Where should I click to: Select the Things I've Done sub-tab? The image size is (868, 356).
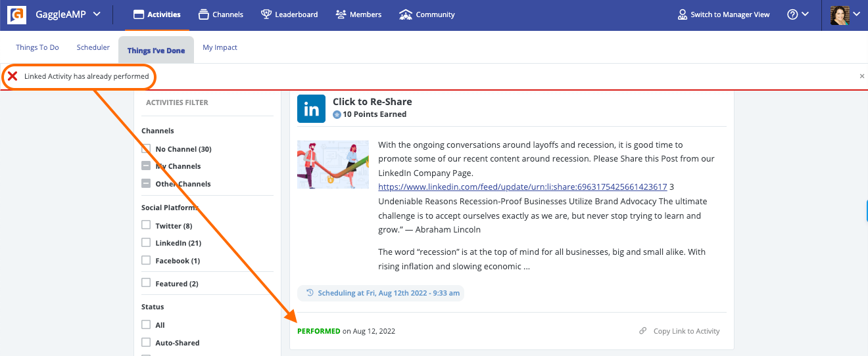click(156, 50)
